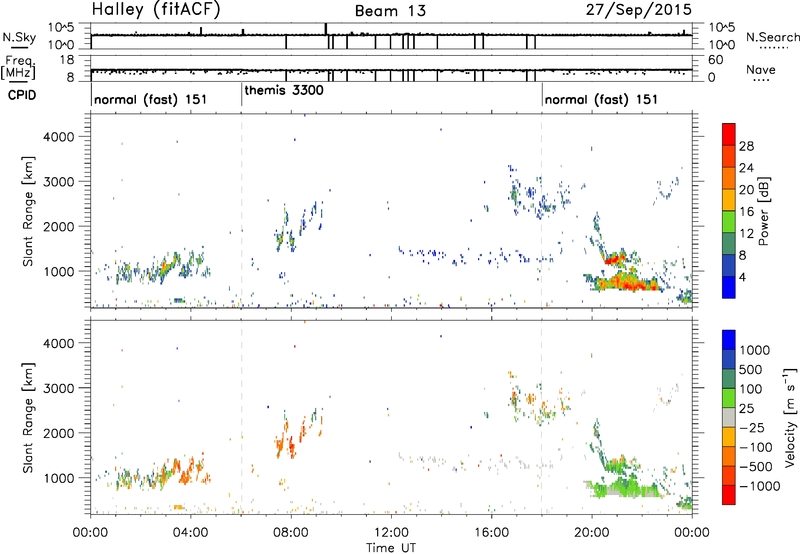Pick the light green segment of velocity colorbar
This screenshot has height=554, width=800.
coord(729,397)
